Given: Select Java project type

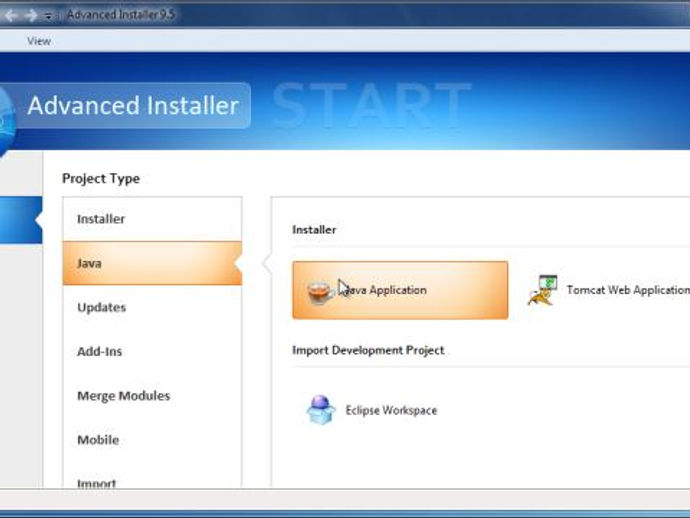Looking at the screenshot, I should click(x=152, y=263).
